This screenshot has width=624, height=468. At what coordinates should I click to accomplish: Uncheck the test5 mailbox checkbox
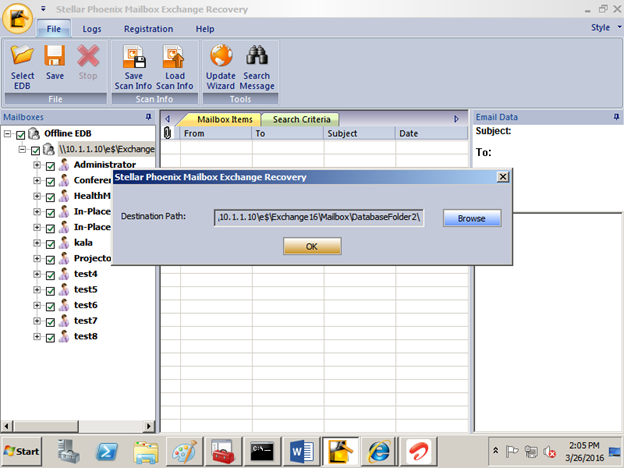(50, 291)
